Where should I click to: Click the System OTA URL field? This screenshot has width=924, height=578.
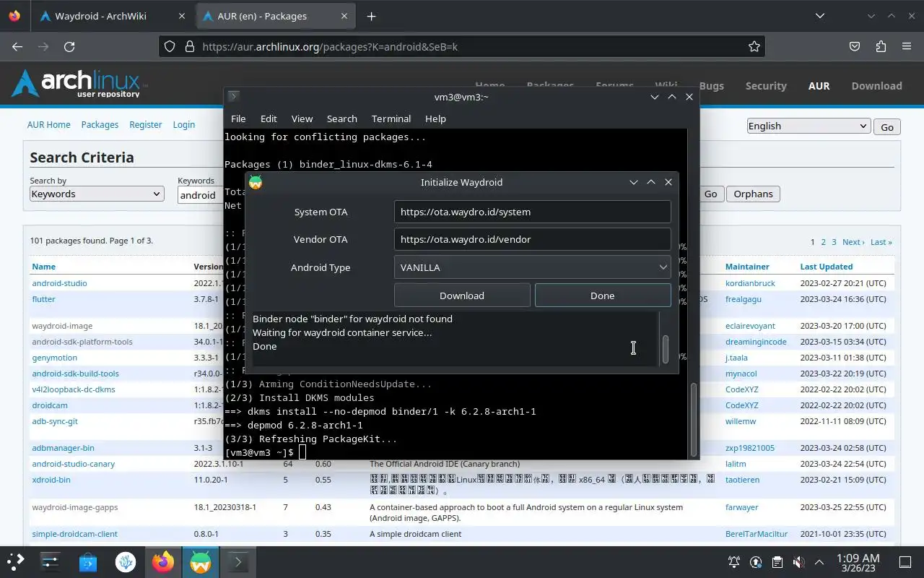tap(533, 212)
